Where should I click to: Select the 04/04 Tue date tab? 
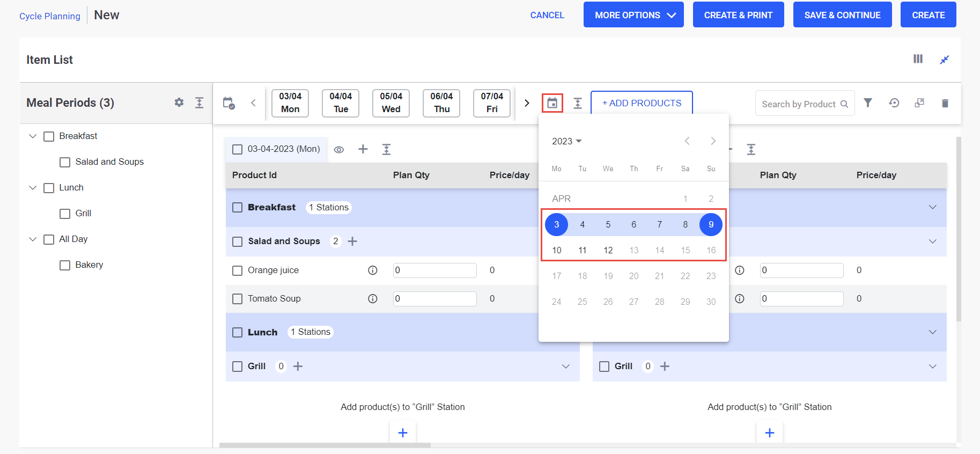click(341, 102)
